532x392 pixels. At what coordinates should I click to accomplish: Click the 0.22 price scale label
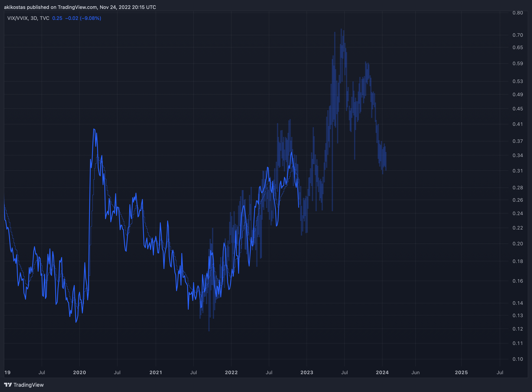tap(518, 228)
